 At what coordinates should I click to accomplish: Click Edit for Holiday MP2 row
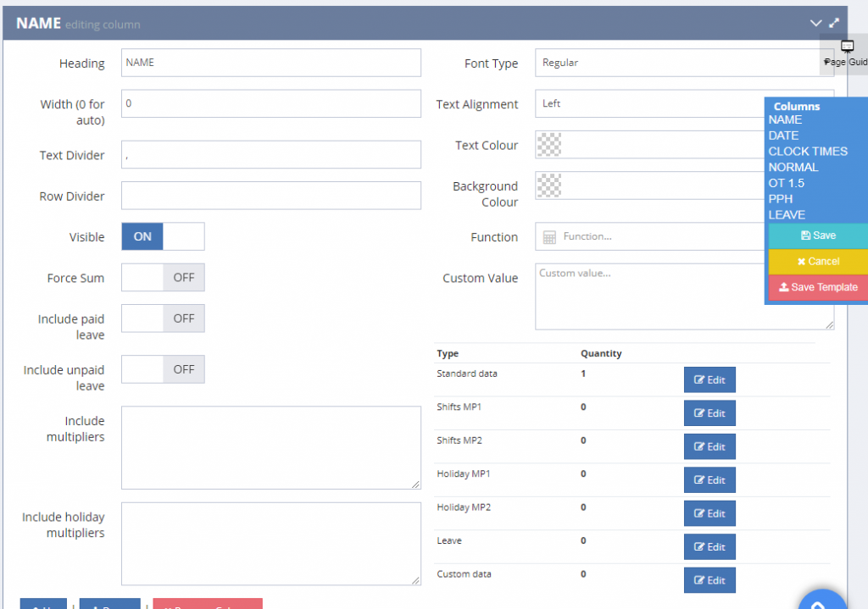coord(709,513)
